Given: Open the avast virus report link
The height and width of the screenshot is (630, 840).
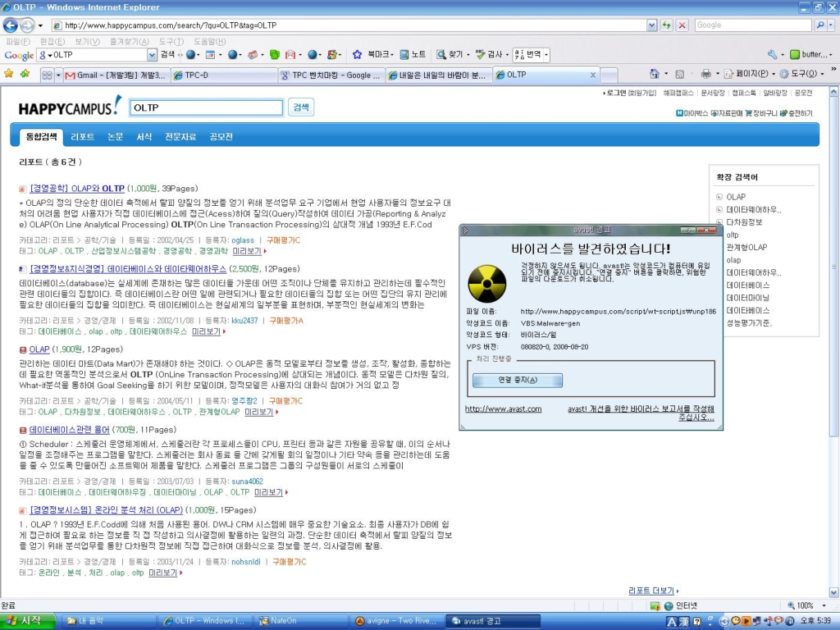Looking at the screenshot, I should coord(641,413).
